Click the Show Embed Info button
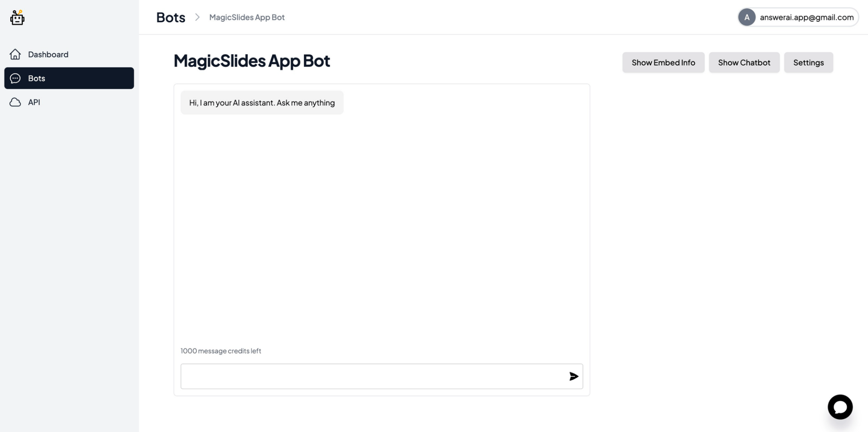868x432 pixels. (663, 62)
